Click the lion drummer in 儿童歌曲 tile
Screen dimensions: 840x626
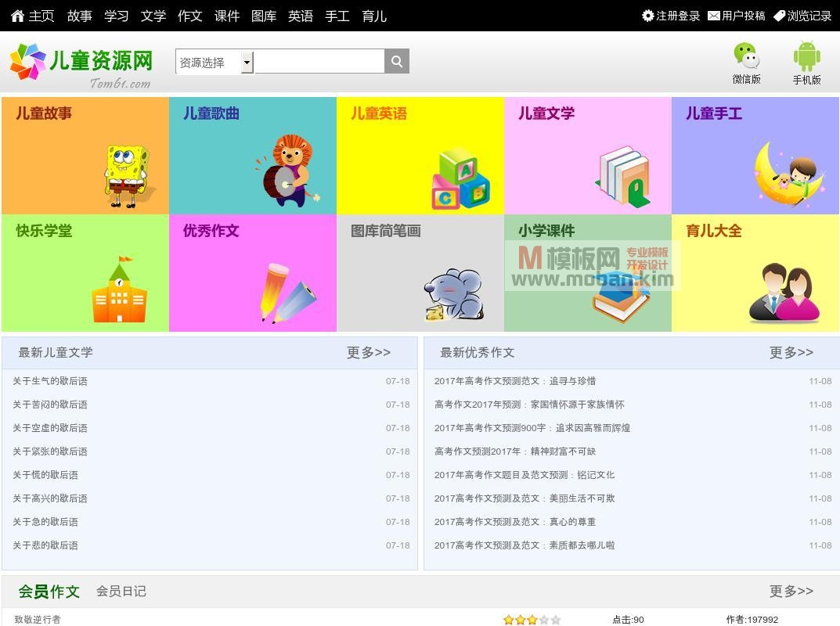click(x=287, y=171)
